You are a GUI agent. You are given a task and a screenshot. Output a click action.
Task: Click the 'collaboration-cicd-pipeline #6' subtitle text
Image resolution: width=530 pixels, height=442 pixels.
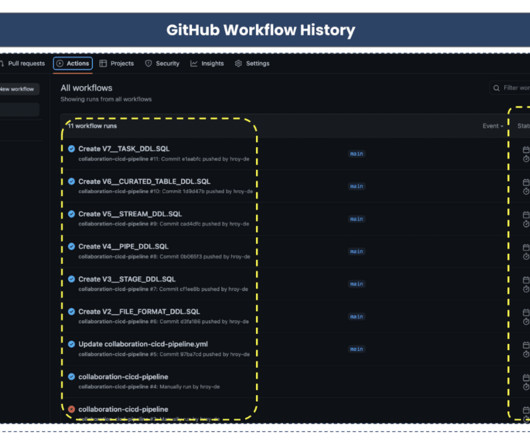tap(118, 321)
